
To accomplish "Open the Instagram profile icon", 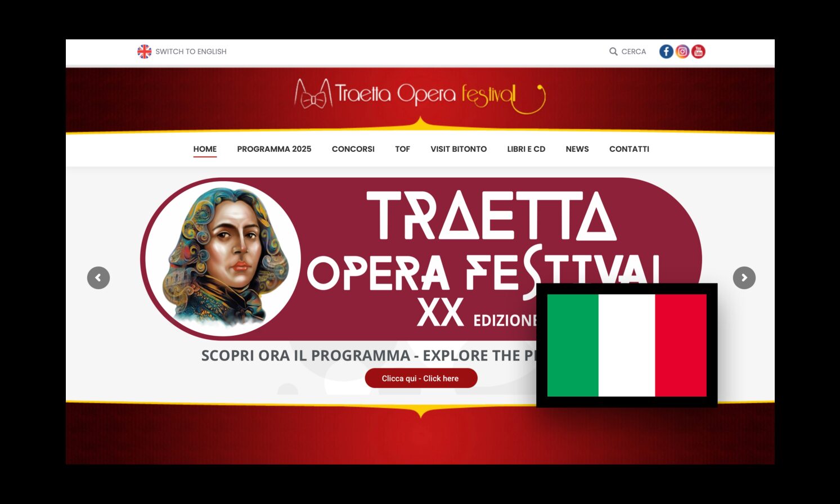I will click(x=682, y=52).
